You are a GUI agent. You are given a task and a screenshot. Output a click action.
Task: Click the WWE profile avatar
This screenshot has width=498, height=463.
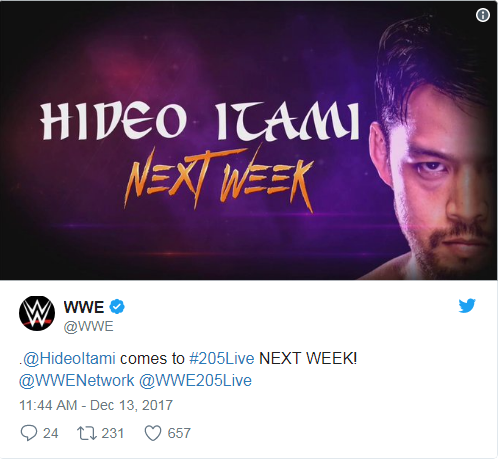(x=37, y=313)
